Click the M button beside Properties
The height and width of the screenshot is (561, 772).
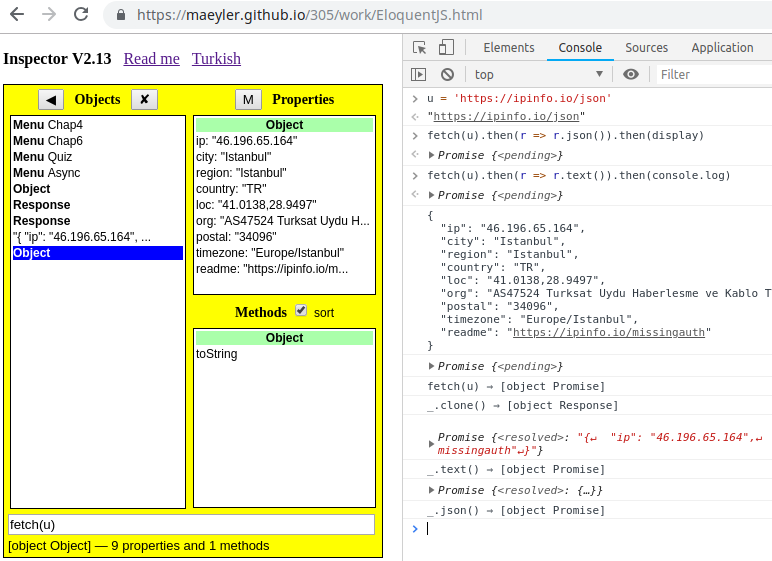[248, 99]
